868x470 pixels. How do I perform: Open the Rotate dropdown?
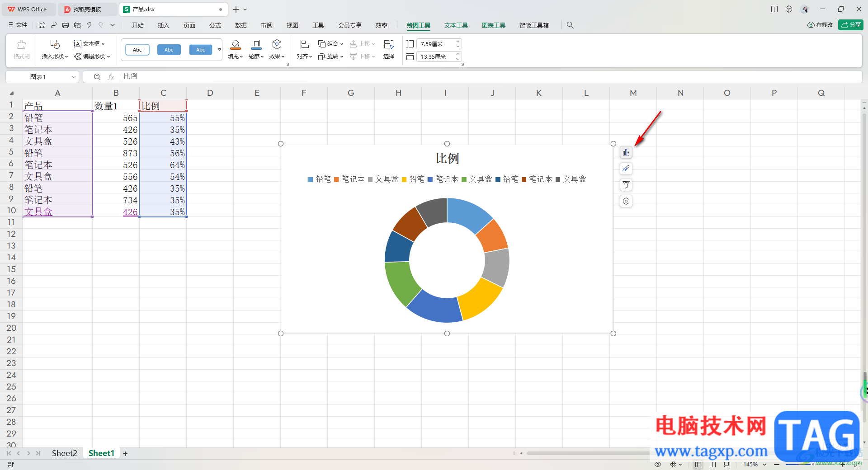342,56
